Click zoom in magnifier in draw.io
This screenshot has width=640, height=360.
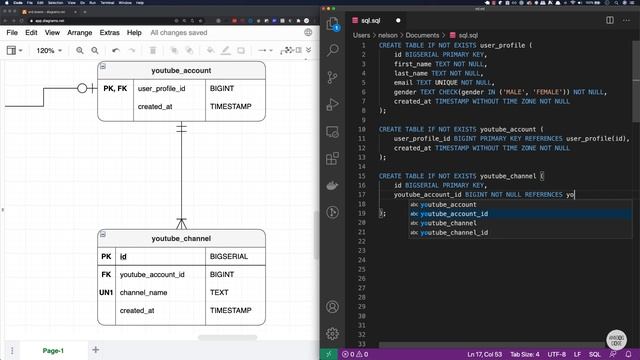coord(80,50)
